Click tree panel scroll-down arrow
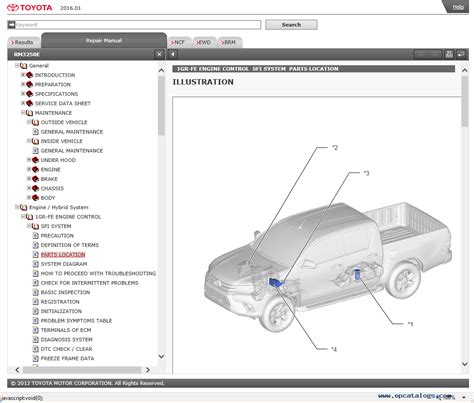The height and width of the screenshot is (403, 474). click(161, 356)
